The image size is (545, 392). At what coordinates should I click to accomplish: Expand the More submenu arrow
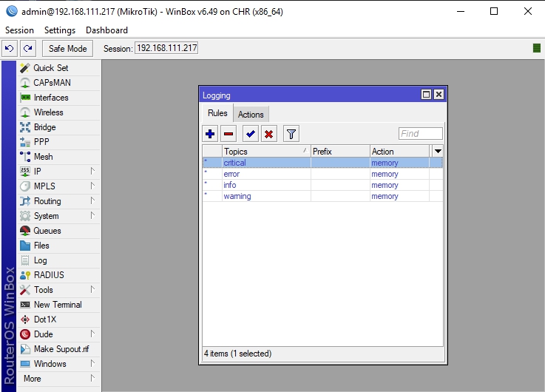(x=92, y=378)
